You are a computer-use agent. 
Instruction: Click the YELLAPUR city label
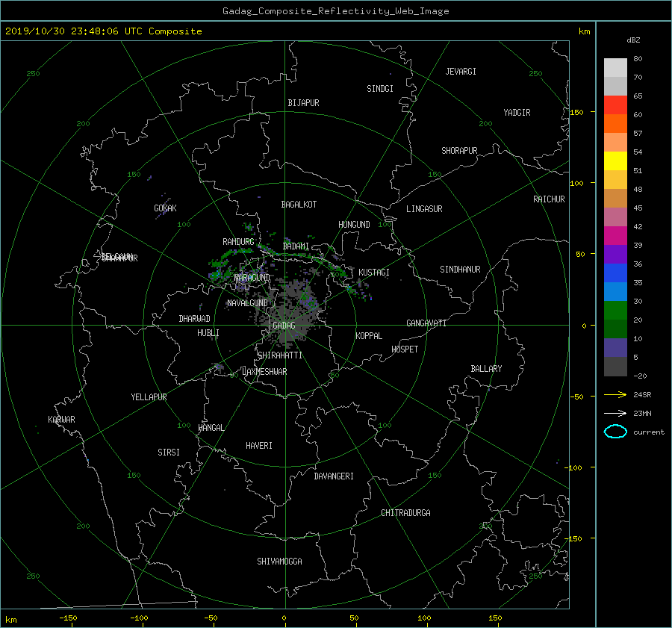pyautogui.click(x=149, y=397)
